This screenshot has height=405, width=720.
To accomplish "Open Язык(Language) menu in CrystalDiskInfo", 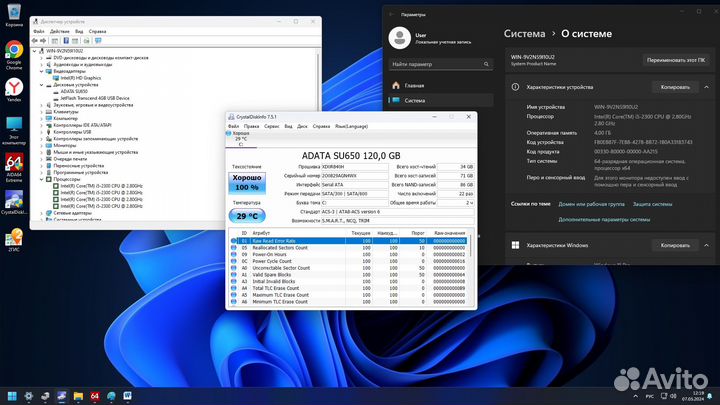I will (x=351, y=126).
